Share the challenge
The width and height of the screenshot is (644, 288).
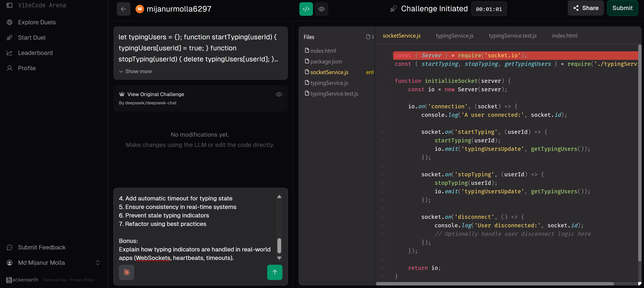click(x=585, y=8)
